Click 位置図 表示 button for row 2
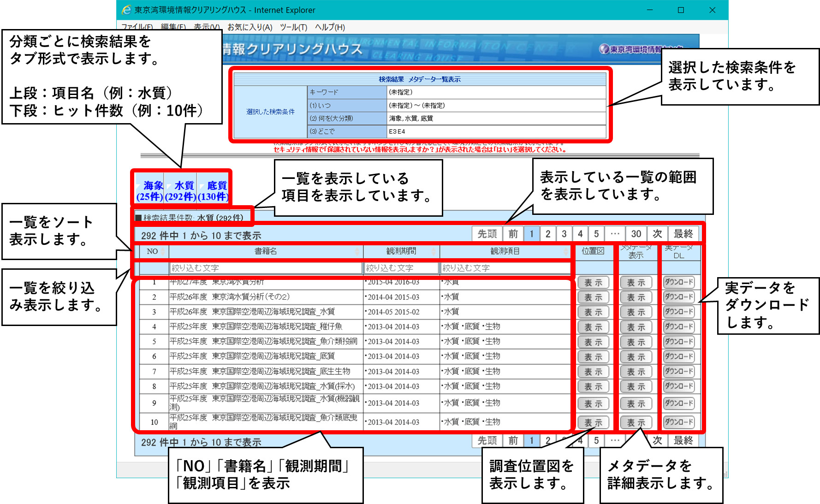This screenshot has height=504, width=820. (x=593, y=297)
